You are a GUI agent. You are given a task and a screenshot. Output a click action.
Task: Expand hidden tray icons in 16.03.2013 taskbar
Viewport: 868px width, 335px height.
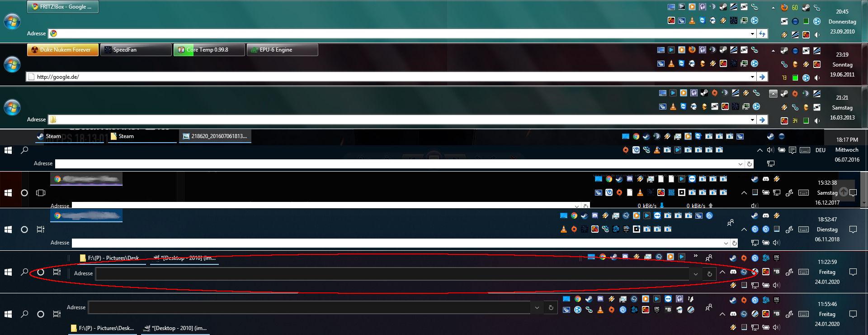tap(773, 94)
